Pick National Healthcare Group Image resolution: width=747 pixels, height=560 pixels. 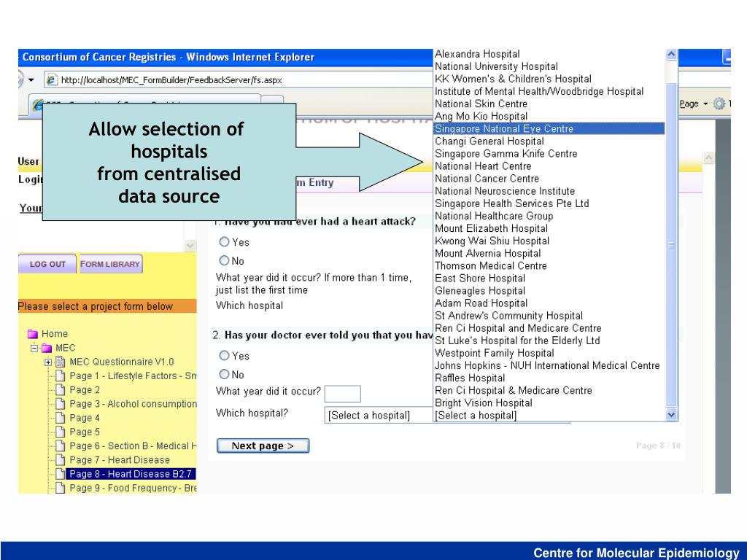click(x=494, y=216)
